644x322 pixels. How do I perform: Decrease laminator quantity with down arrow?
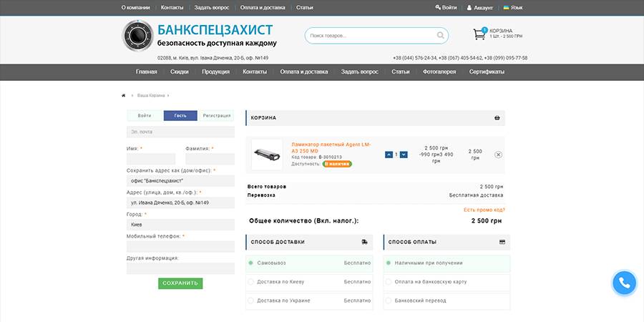point(404,155)
